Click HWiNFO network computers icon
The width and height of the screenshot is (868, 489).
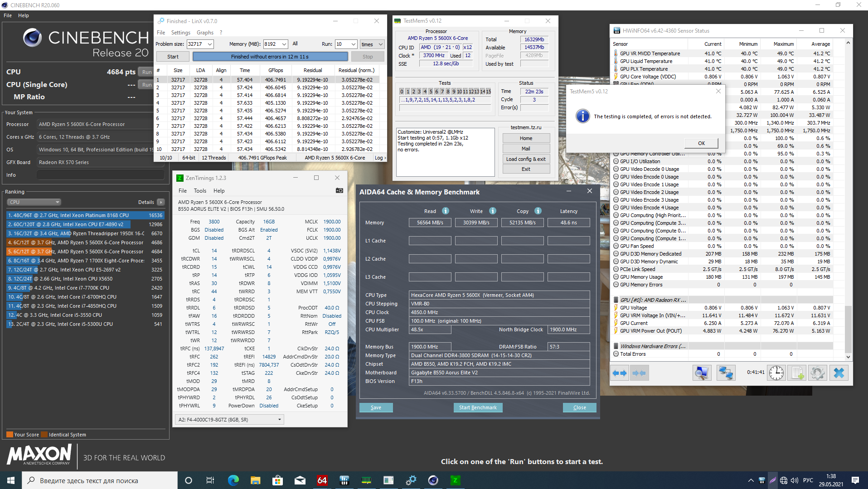pyautogui.click(x=725, y=373)
